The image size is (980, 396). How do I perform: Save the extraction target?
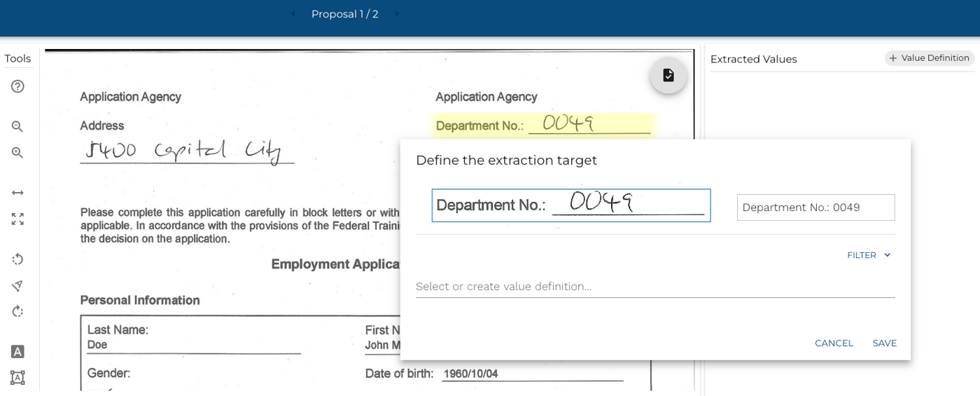[x=884, y=343]
